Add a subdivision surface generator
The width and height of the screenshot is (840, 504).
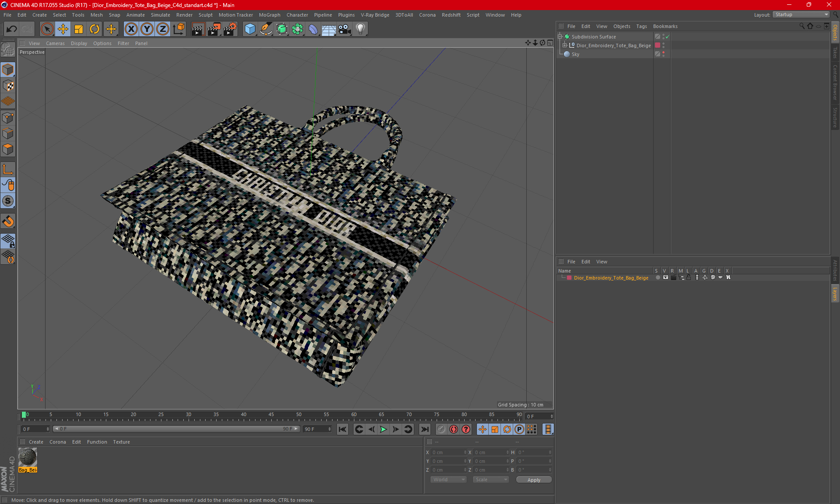[x=282, y=29]
